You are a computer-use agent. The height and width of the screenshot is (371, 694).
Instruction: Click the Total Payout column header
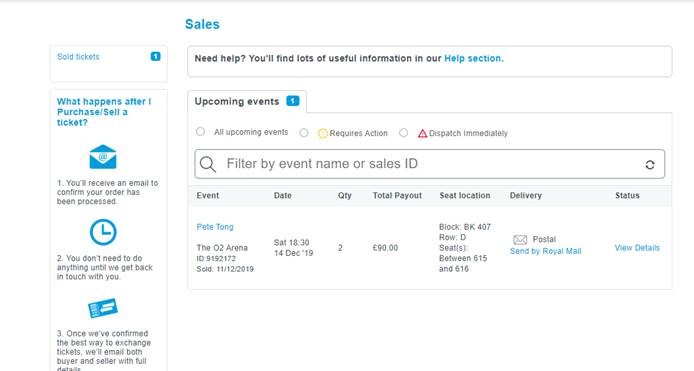point(397,195)
